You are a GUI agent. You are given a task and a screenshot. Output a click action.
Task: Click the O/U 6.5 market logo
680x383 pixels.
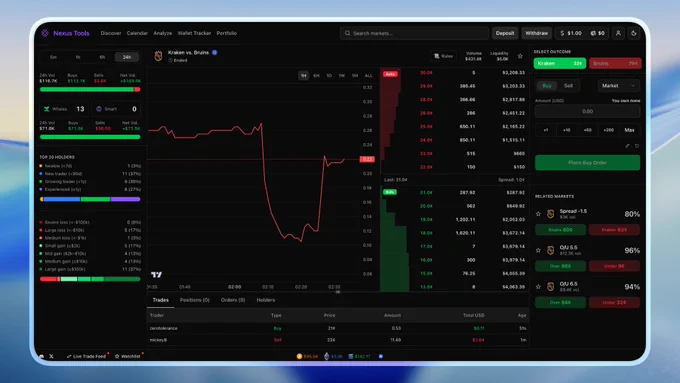click(550, 287)
